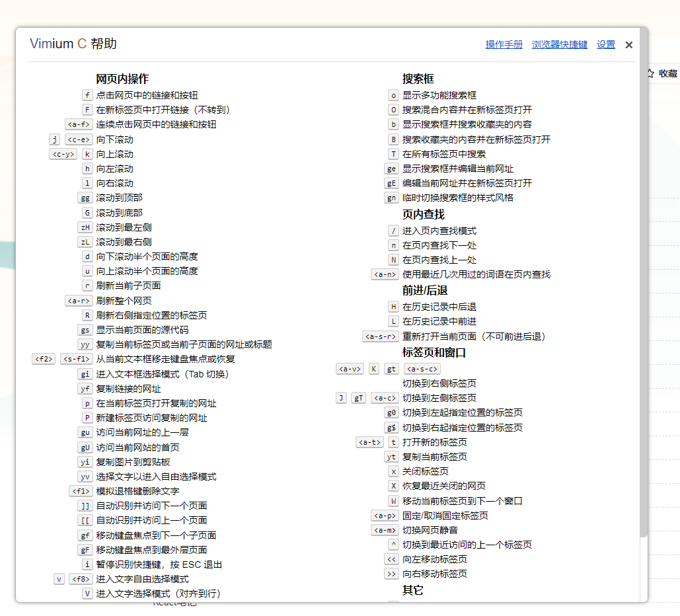Click the <a-p> badge for 固定/取消固定标签页
This screenshot has height=616, width=680.
pyautogui.click(x=385, y=515)
